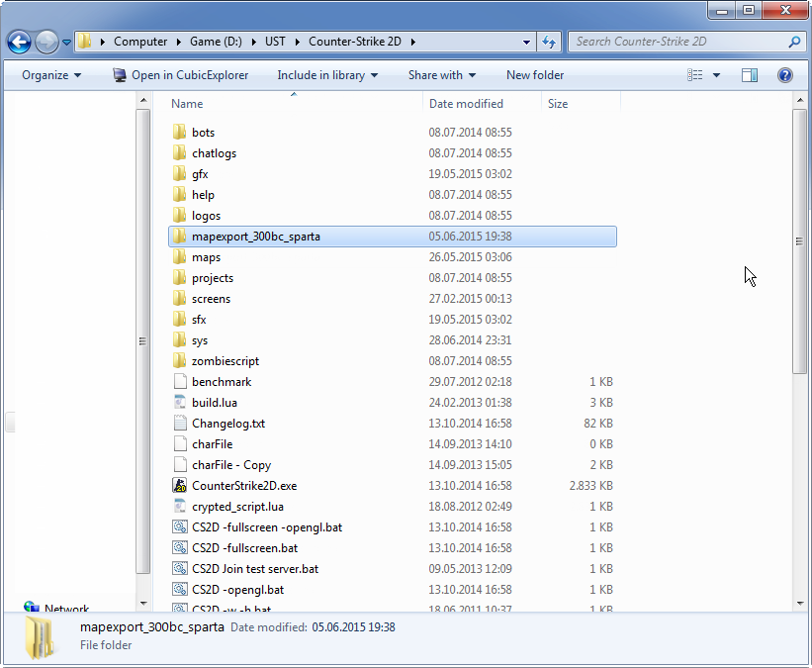812x668 pixels.
Task: Select the charFile - Copy file name
Action: (x=231, y=465)
